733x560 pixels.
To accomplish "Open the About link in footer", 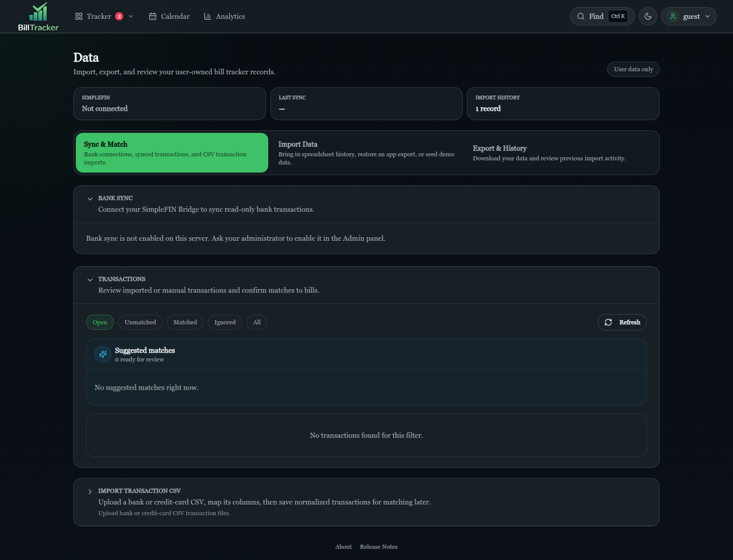I will coord(344,547).
